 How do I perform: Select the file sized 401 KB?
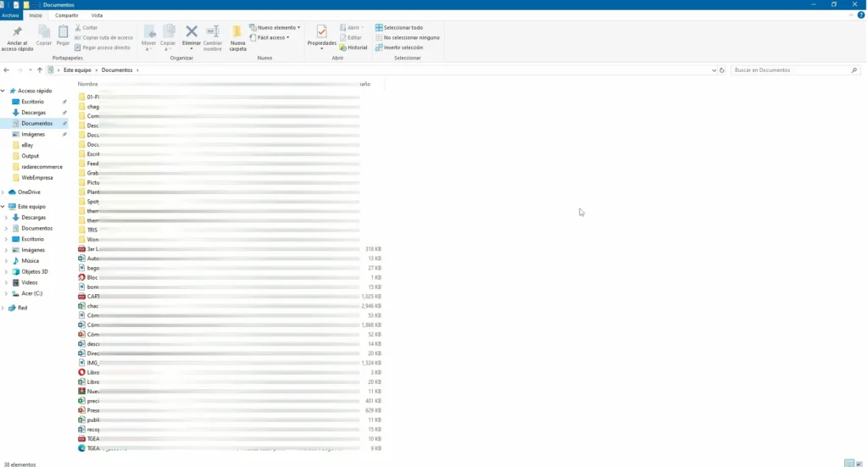[229, 401]
